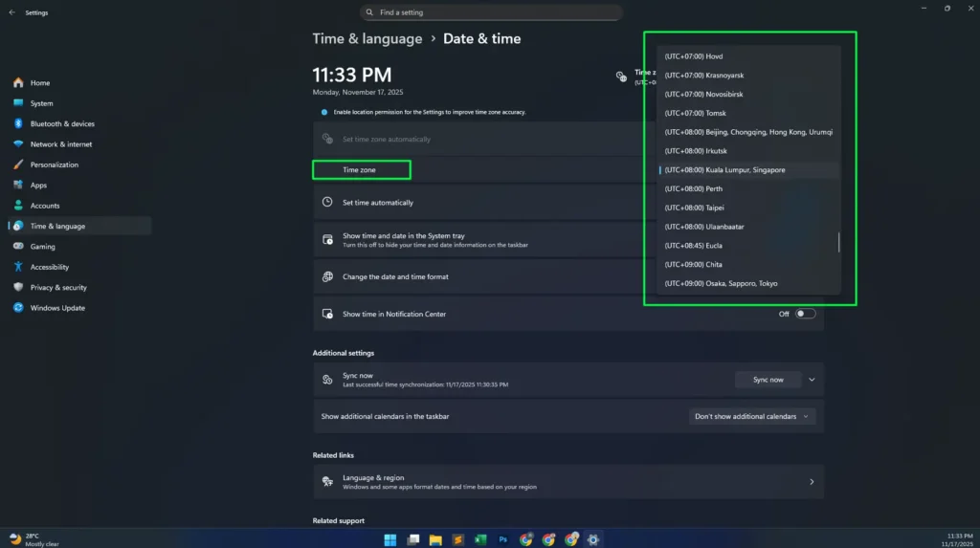The height and width of the screenshot is (548, 980).
Task: Choose Beijing, Chongqing, Hong Kong, Urumqi zone
Action: 747,132
